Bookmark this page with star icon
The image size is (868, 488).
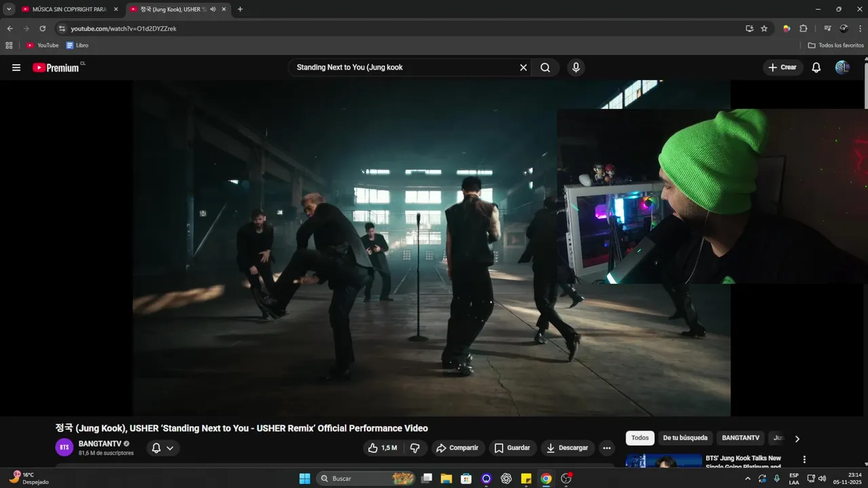[764, 28]
